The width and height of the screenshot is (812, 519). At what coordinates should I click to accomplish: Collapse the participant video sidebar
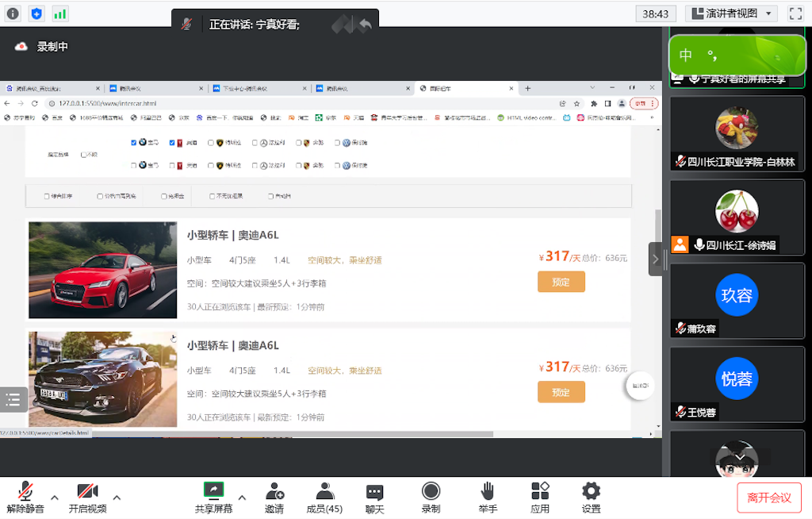[655, 259]
